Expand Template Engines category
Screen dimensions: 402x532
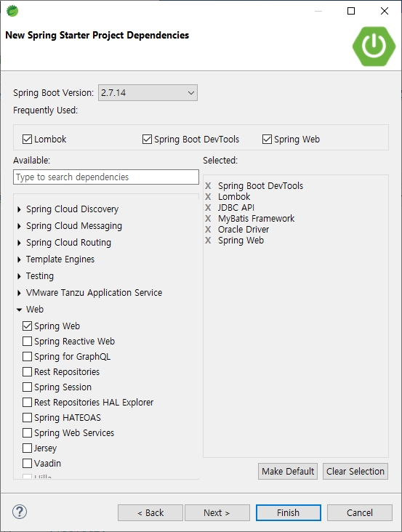pos(19,259)
